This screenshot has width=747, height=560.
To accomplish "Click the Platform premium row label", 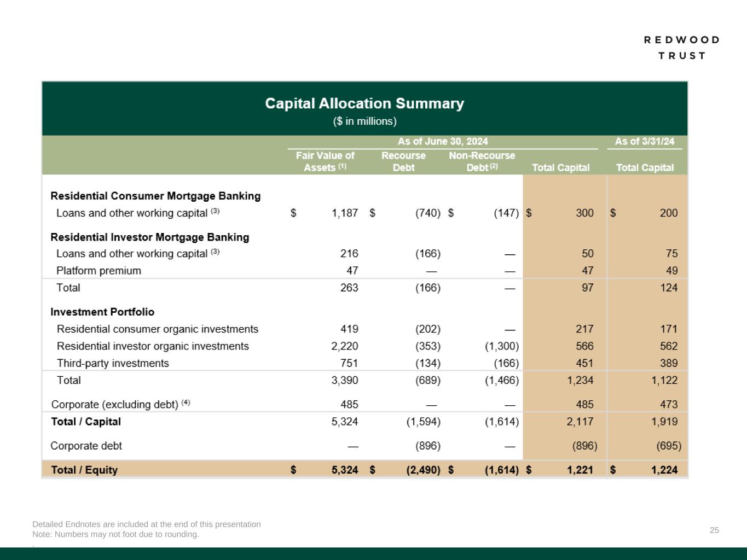I will click(99, 271).
